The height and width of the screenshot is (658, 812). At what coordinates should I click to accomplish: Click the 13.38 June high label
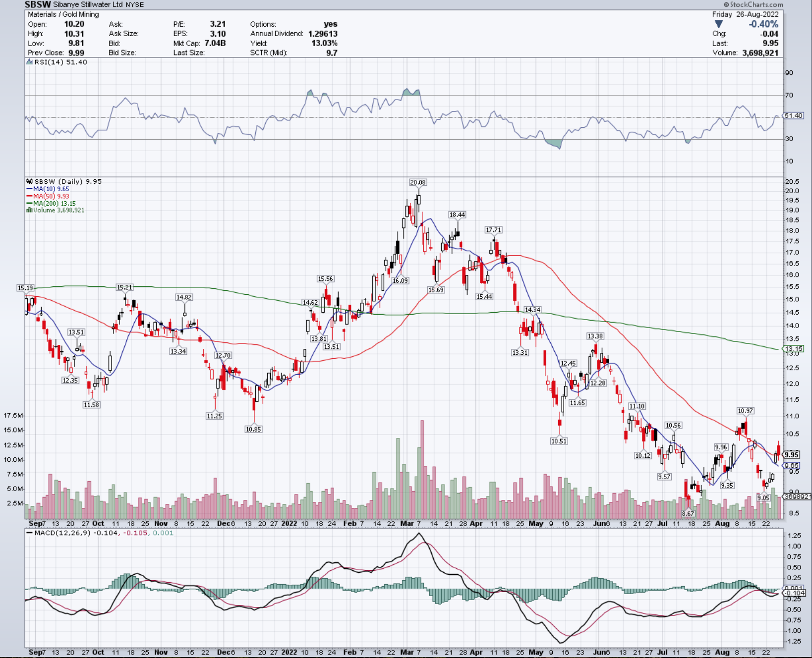(595, 336)
